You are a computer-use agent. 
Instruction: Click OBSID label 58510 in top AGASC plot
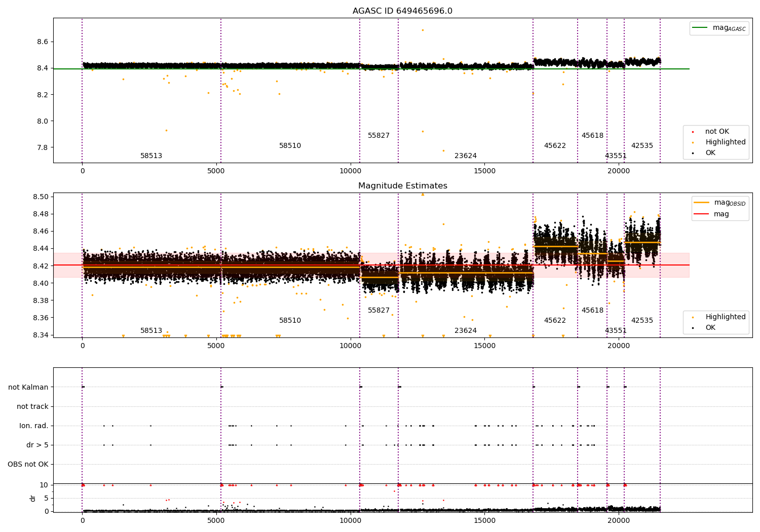(x=290, y=146)
